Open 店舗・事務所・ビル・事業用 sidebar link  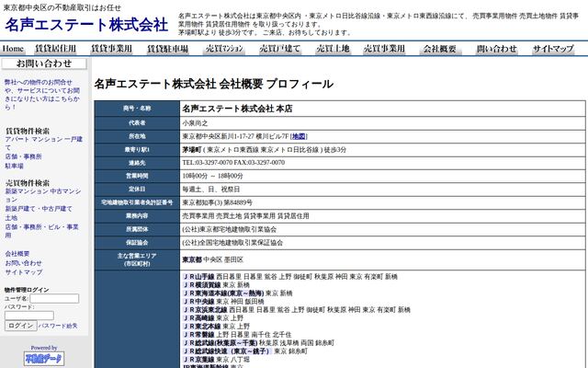[x=41, y=231]
